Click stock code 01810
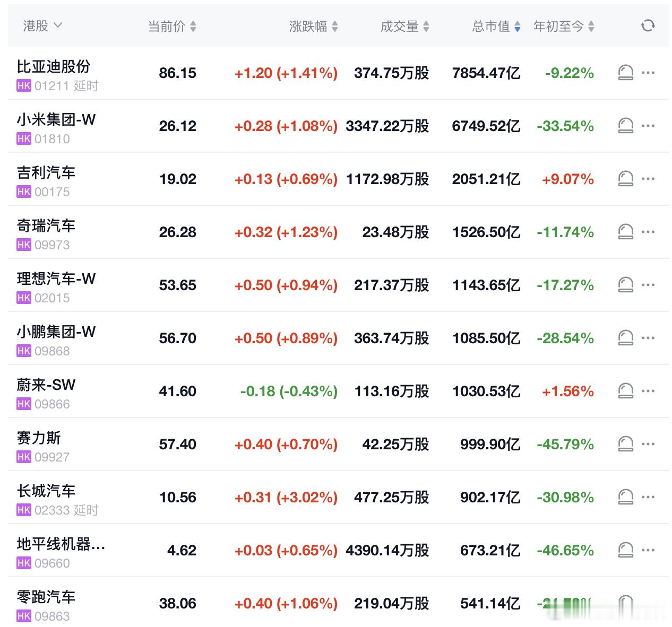Viewport: 672px width, 627px height. [52, 139]
